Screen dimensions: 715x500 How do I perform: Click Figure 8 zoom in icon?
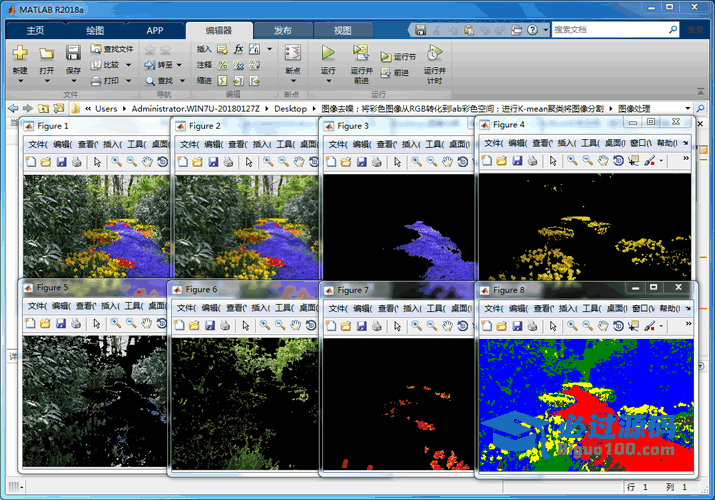coord(572,326)
